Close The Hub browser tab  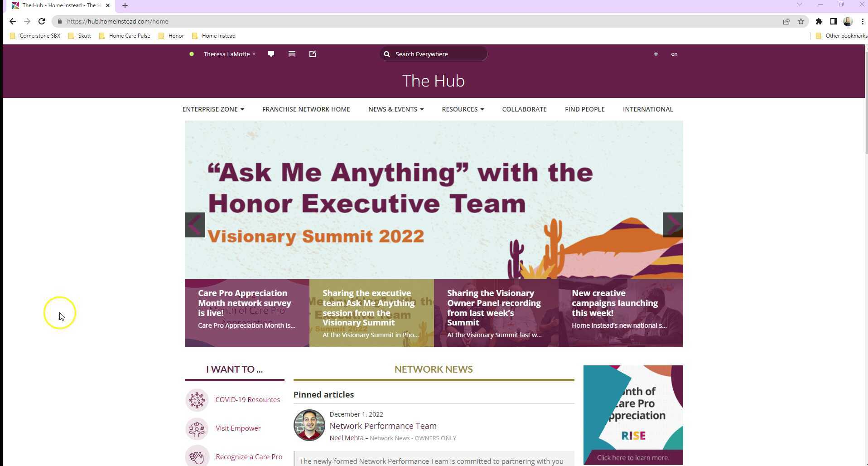coord(108,5)
